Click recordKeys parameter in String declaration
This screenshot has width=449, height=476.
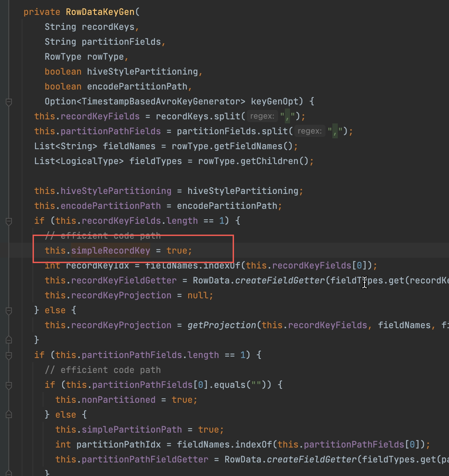point(108,27)
